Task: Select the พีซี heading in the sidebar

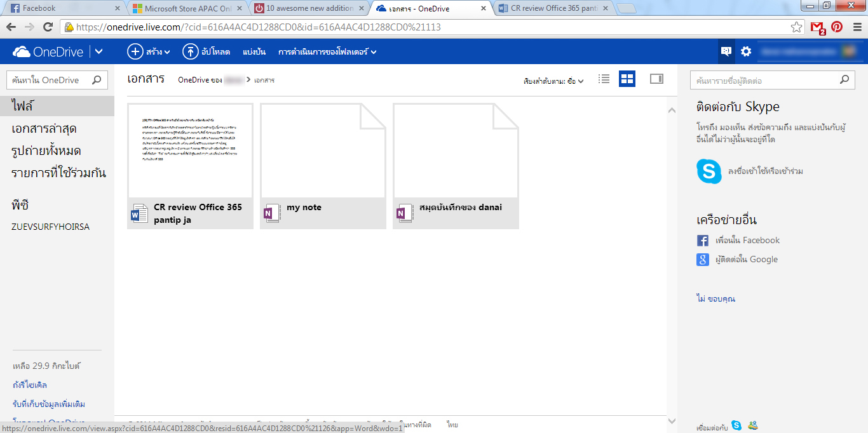Action: click(x=20, y=205)
